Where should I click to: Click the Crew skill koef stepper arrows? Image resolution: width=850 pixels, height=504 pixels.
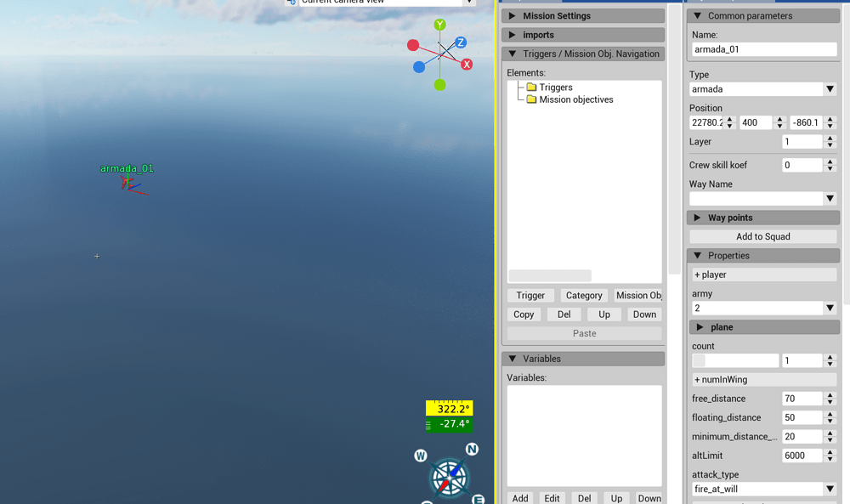point(830,165)
